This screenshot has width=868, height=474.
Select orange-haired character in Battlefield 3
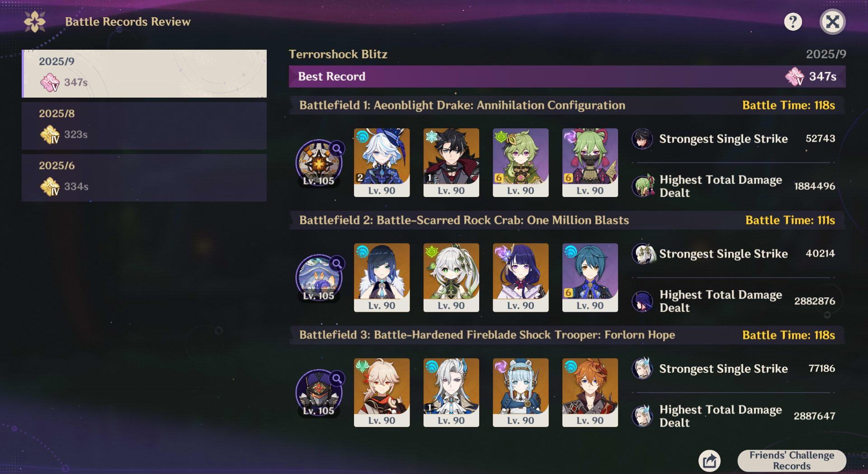pyautogui.click(x=590, y=392)
